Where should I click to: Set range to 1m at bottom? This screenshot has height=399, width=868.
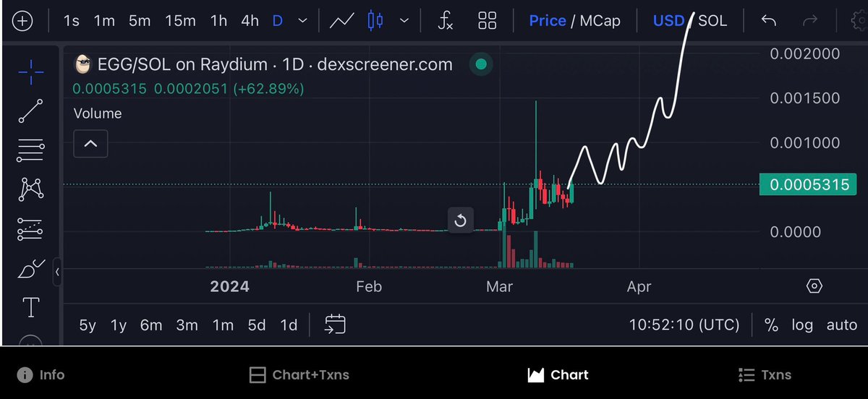point(223,325)
